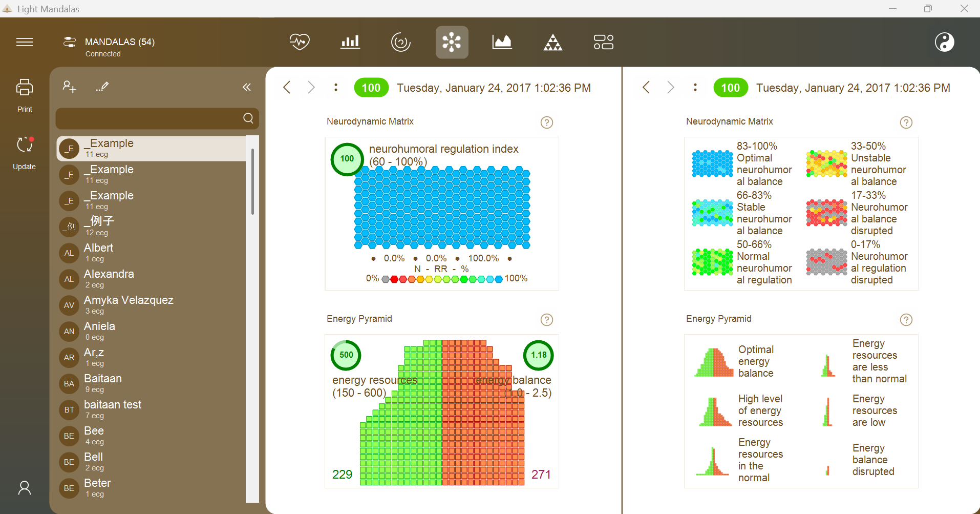
Task: Select Amyka Velazquez in the patient list
Action: pos(151,305)
